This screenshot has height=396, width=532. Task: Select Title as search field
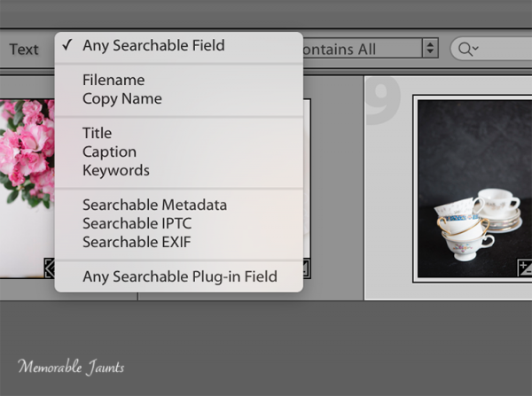(98, 133)
